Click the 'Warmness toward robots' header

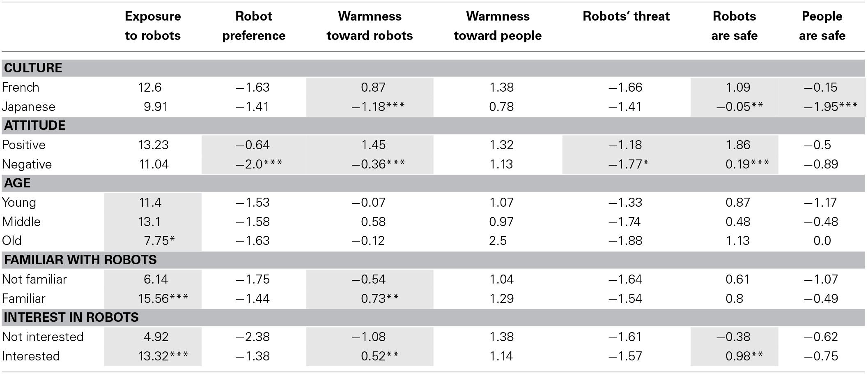pos(370,26)
